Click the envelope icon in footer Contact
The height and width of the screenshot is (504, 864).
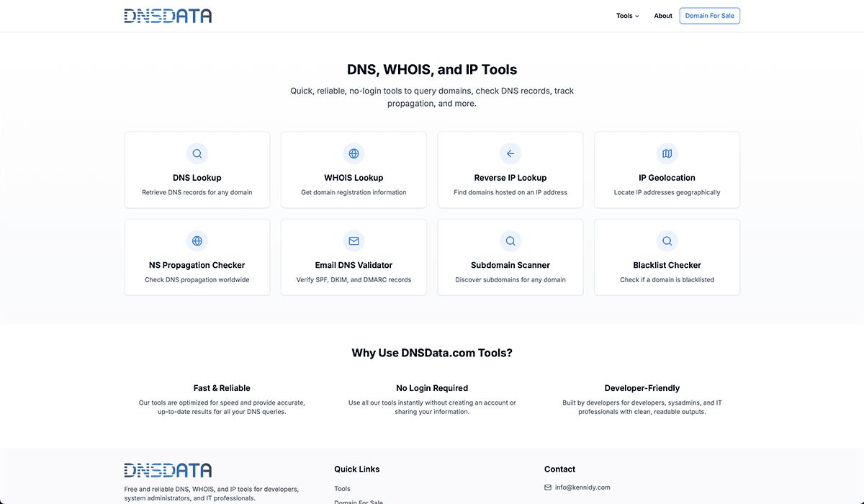click(548, 487)
